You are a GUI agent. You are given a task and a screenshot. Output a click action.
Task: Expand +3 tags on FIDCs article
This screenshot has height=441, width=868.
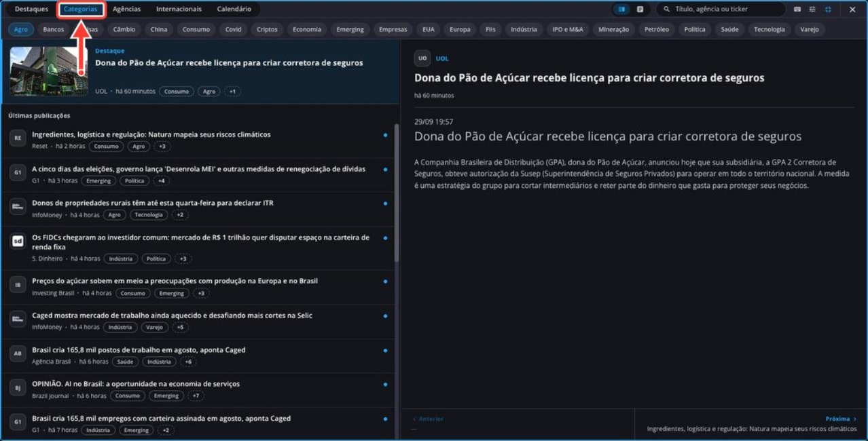(x=183, y=258)
